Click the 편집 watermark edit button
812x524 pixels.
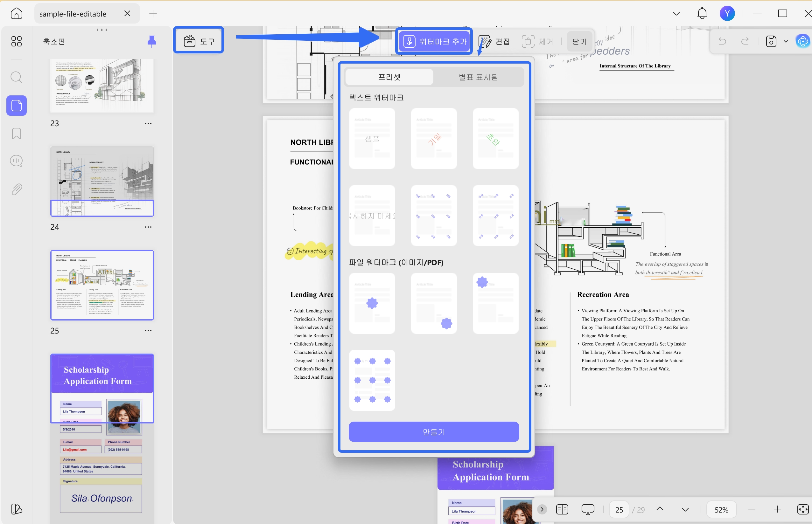click(494, 42)
